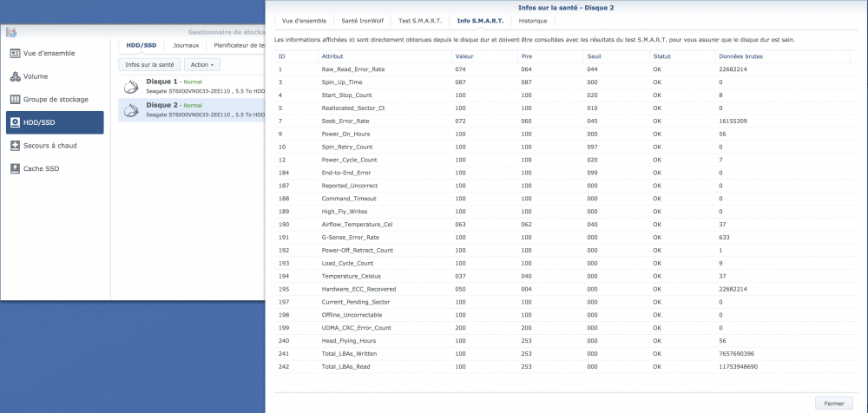
Task: Expand the Action dropdown
Action: (202, 65)
